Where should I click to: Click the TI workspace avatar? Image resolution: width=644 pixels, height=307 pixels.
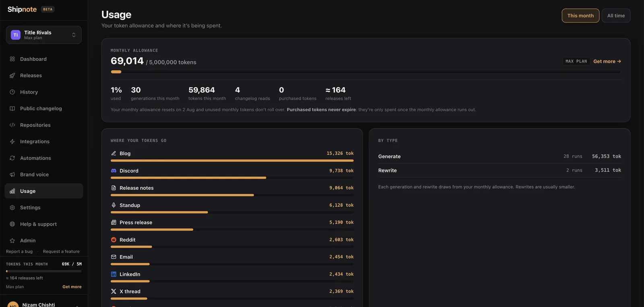click(16, 35)
